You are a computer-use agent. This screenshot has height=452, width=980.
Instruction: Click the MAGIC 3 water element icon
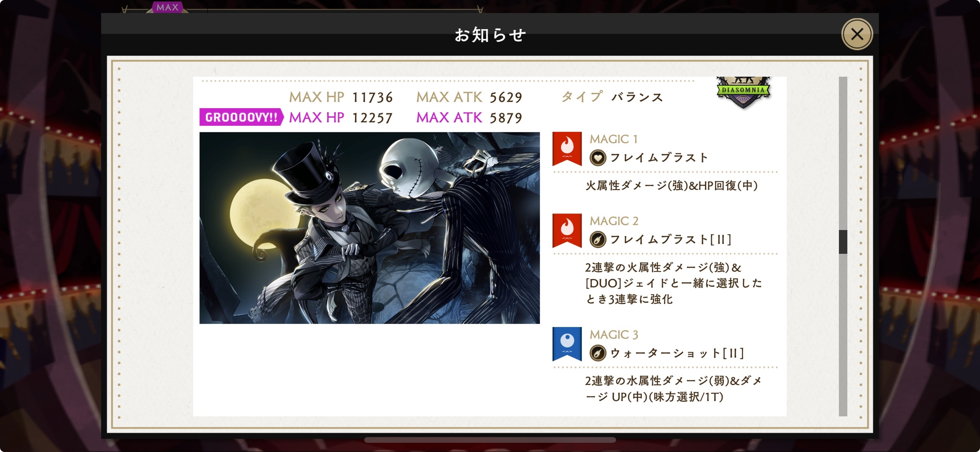point(567,344)
